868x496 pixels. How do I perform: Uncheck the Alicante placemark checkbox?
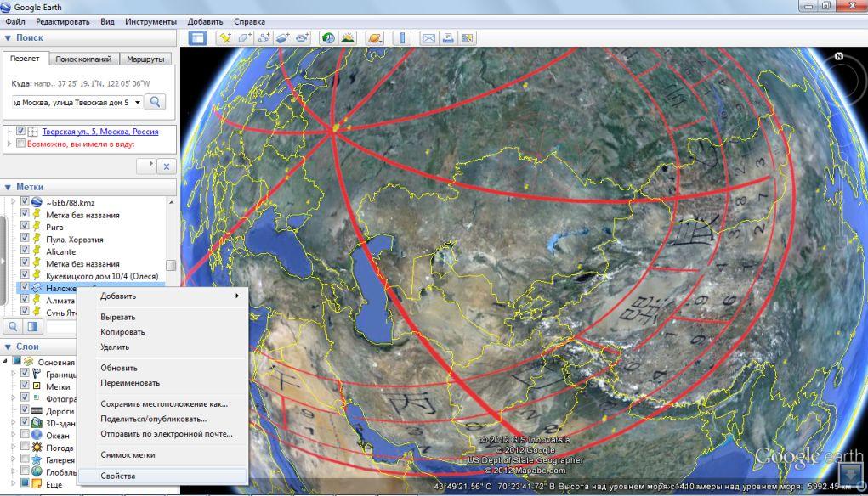[x=25, y=251]
